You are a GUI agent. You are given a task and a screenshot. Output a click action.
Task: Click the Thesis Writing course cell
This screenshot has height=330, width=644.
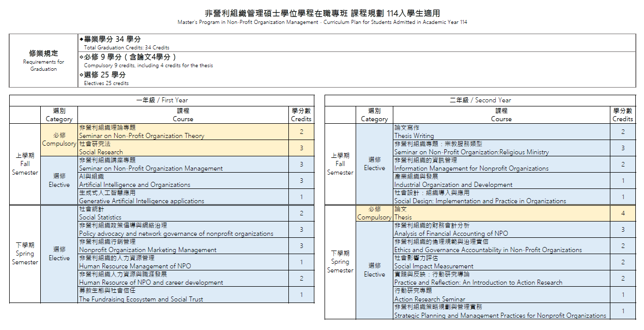coord(501,132)
